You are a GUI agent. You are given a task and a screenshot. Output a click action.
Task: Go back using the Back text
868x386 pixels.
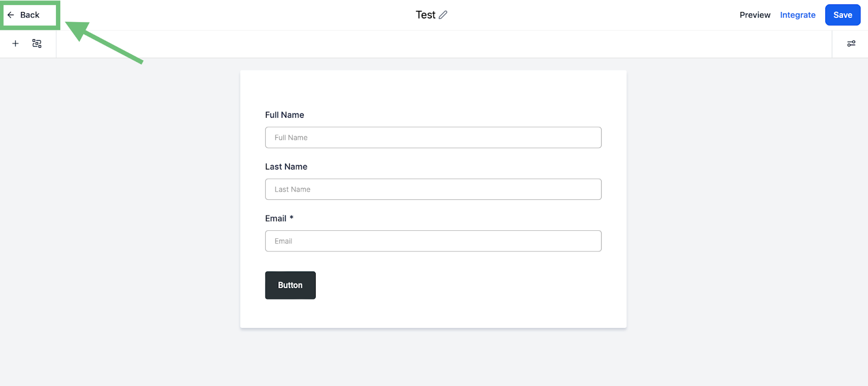pos(30,15)
